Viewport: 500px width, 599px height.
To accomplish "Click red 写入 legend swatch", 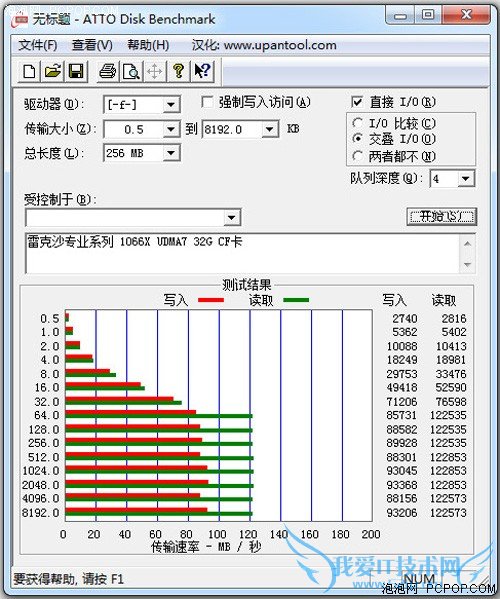I will [x=211, y=300].
